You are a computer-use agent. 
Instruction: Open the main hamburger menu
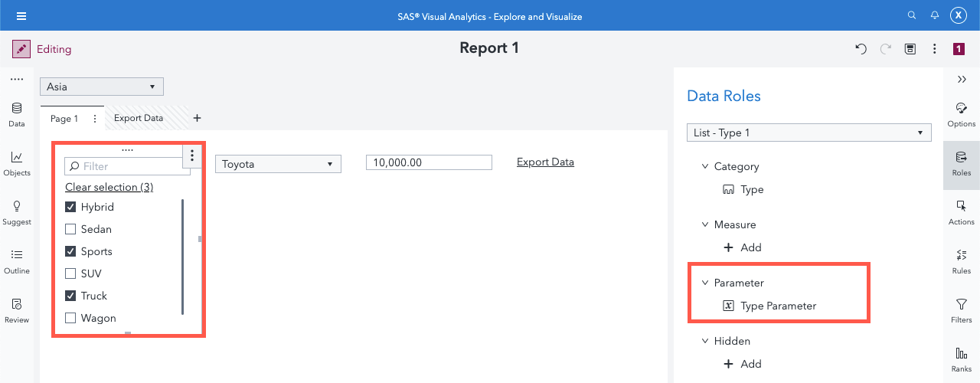coord(21,15)
